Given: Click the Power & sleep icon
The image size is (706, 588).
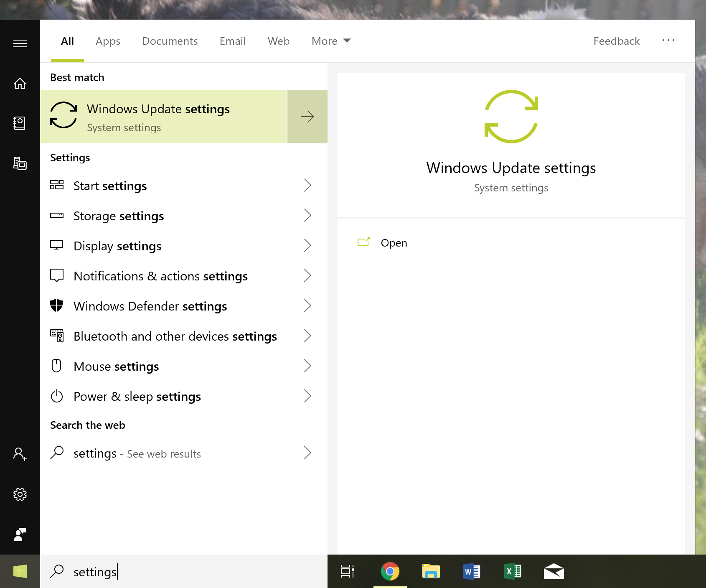Looking at the screenshot, I should click(57, 396).
